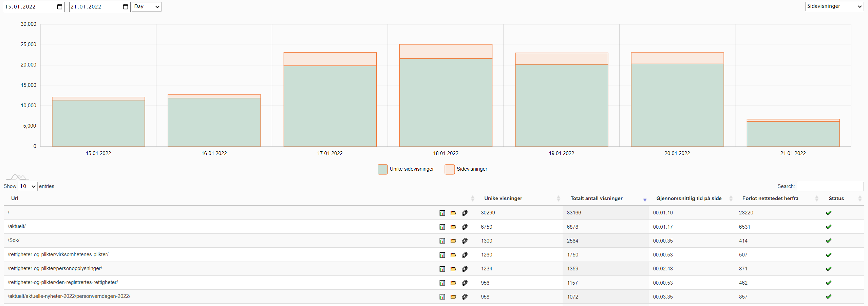Open link icon in virksomhetenes-plikter row
Viewport: 868px width, 306px height.
click(465, 255)
